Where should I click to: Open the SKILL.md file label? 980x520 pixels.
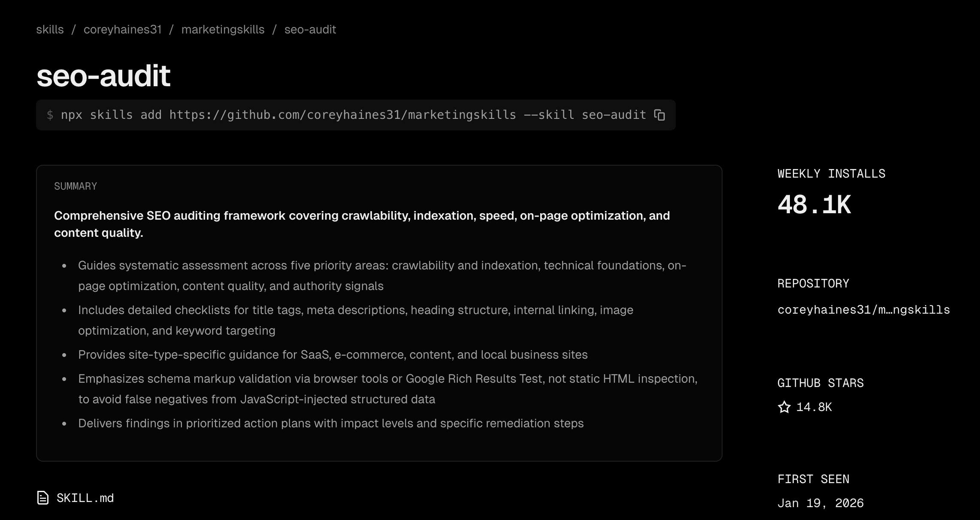[x=85, y=498]
